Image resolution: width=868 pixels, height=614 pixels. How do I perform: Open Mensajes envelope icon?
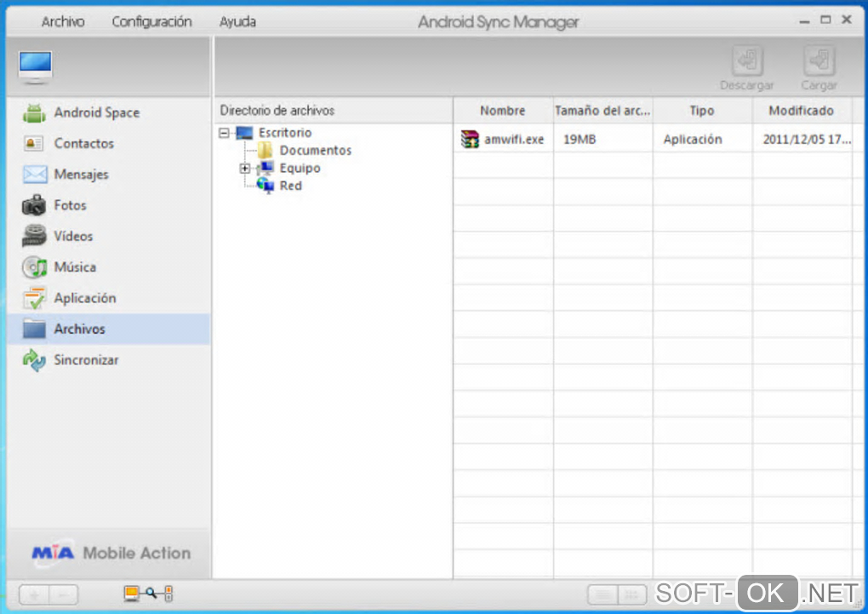34,175
